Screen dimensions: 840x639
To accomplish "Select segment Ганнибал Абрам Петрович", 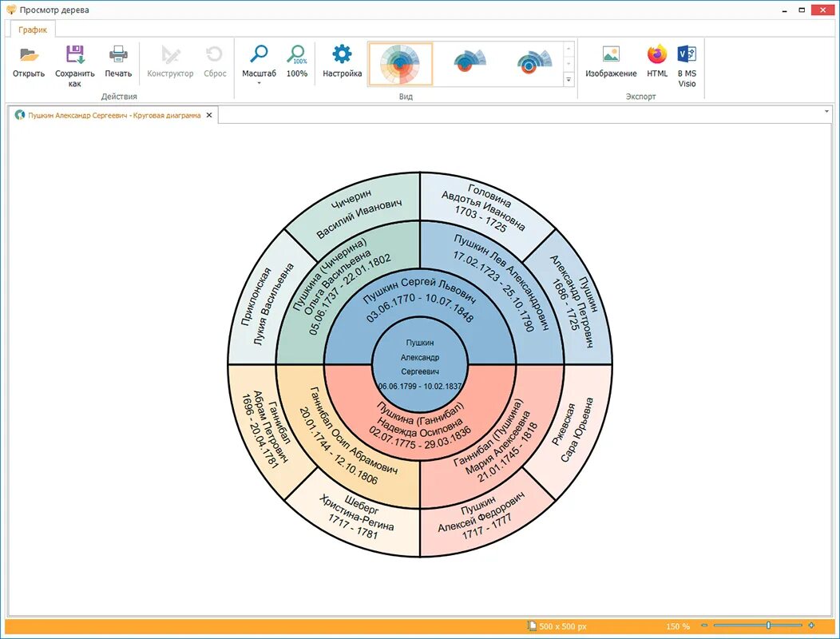I will (266, 431).
